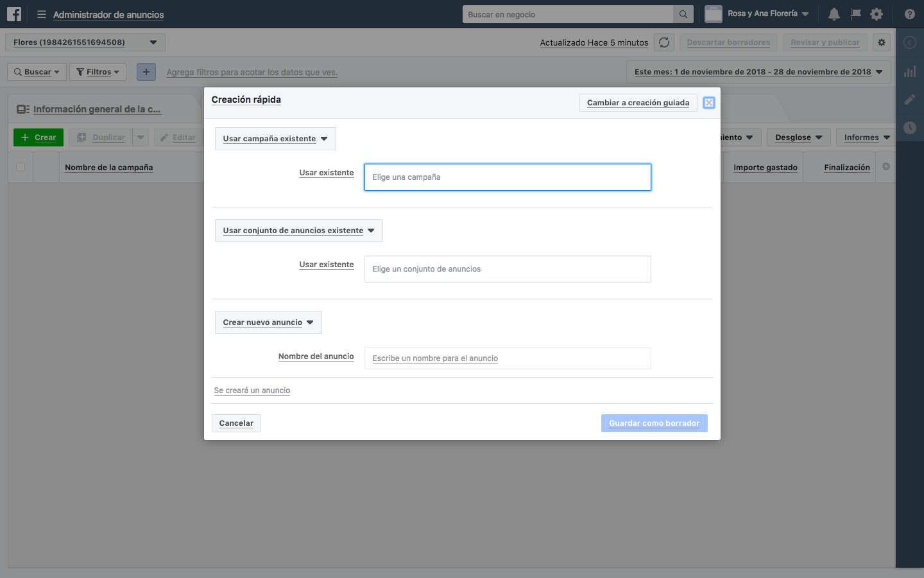924x578 pixels.
Task: Close the Creación rápida dialog
Action: pyautogui.click(x=709, y=103)
